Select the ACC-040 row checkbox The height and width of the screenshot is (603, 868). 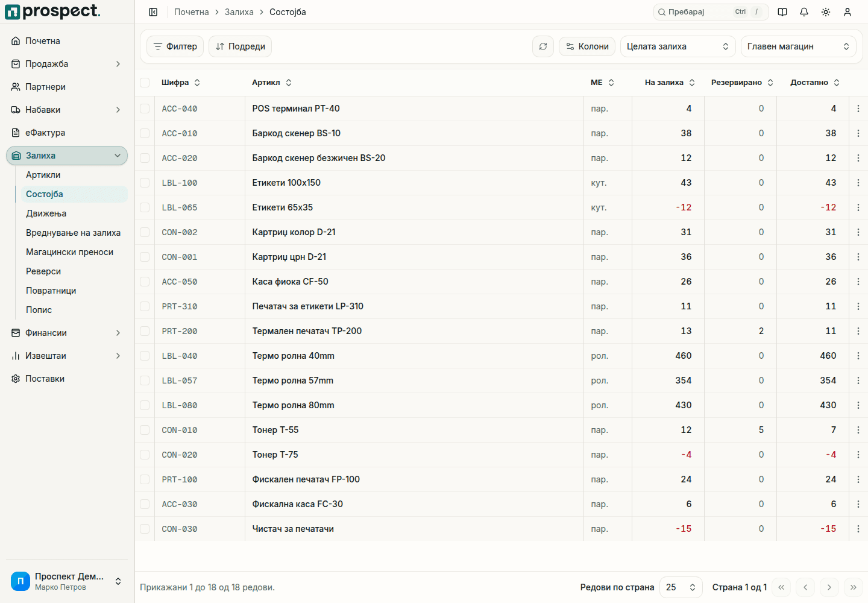pos(145,109)
